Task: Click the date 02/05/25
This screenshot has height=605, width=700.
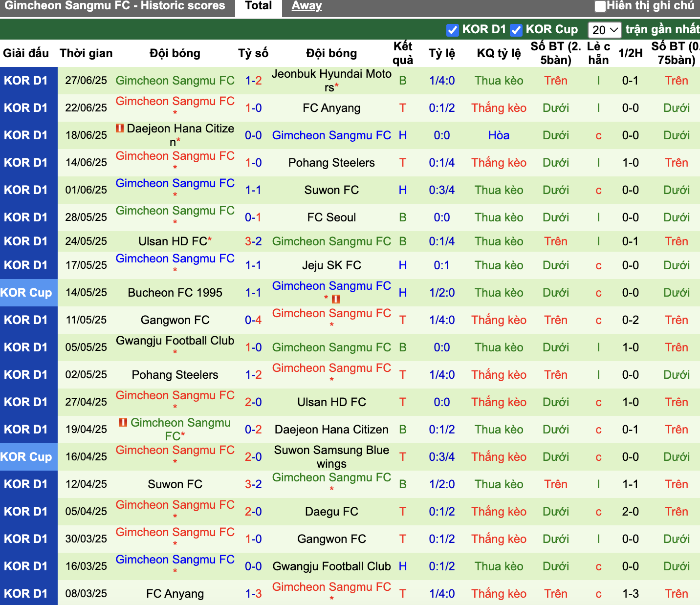Action: [86, 375]
